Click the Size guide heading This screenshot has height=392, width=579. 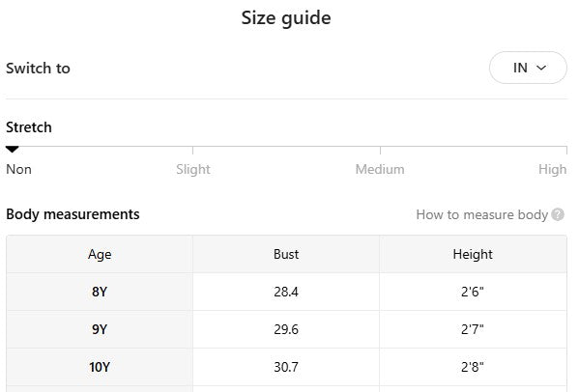(286, 18)
